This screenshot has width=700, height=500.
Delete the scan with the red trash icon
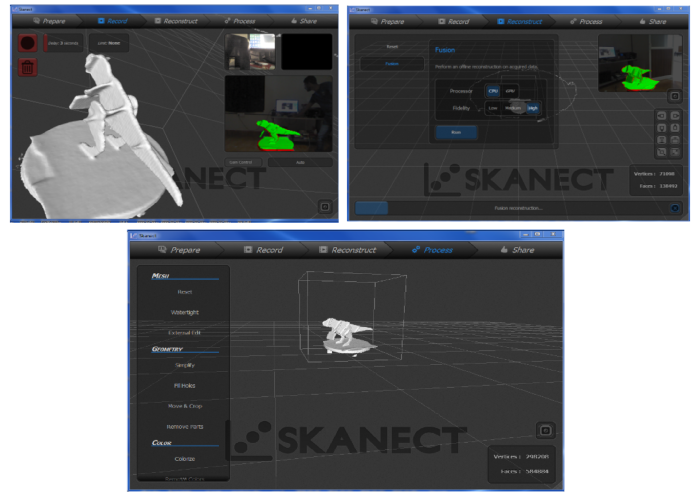pos(28,67)
